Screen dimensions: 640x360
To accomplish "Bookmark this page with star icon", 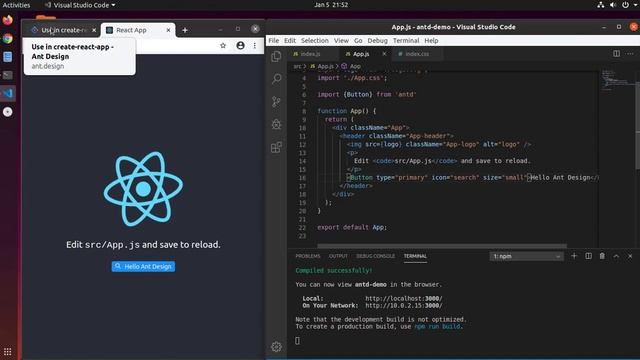I will click(223, 45).
